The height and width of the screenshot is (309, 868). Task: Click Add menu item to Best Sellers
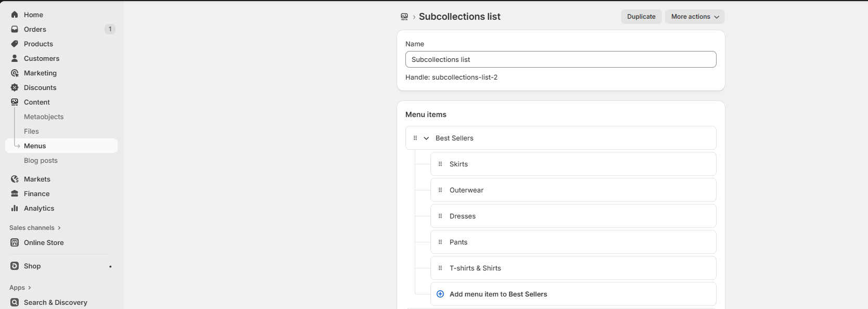498,294
